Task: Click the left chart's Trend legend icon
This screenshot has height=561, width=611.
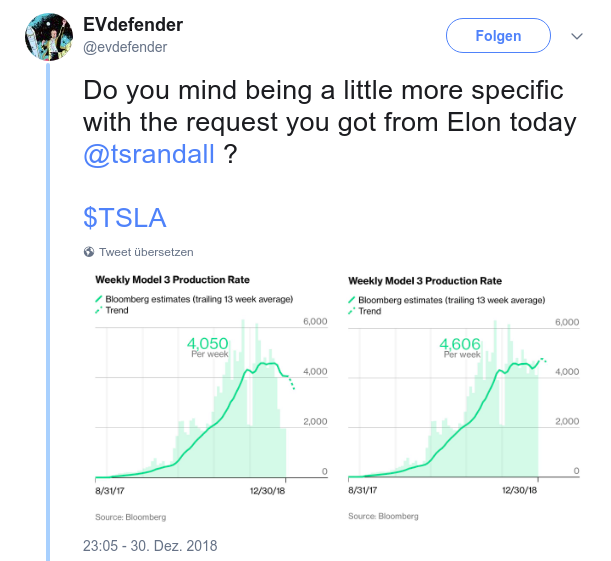Action: point(98,311)
